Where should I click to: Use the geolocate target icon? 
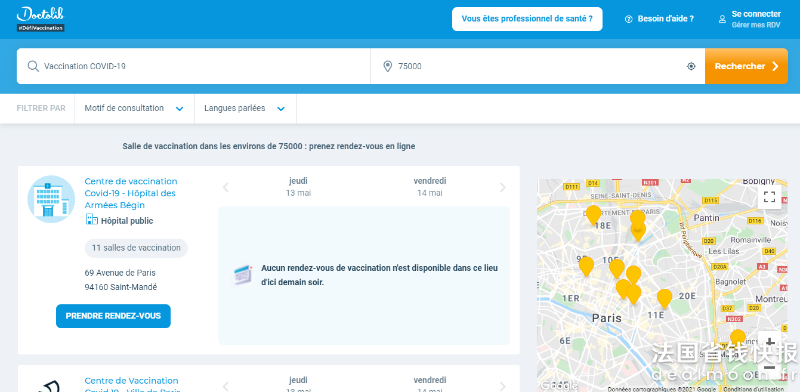[x=691, y=66]
